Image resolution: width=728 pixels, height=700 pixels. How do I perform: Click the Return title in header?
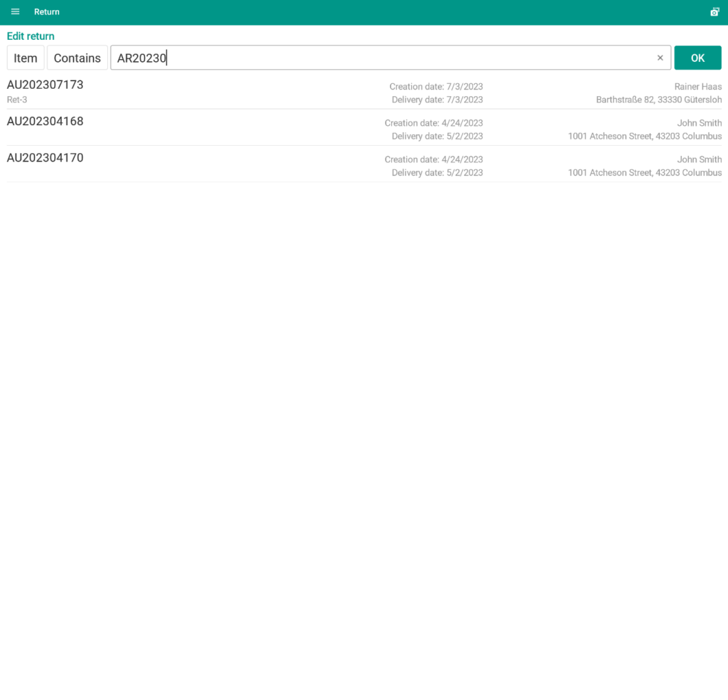[46, 11]
